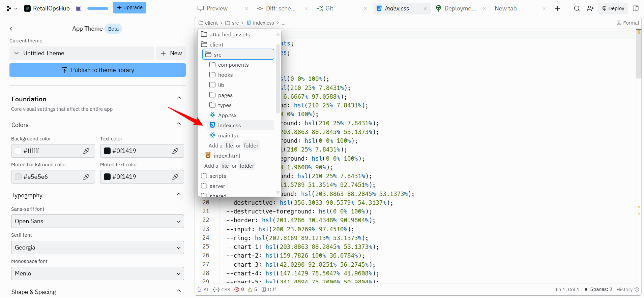
Task: Switch to the Deployments tab
Action: tap(456, 8)
